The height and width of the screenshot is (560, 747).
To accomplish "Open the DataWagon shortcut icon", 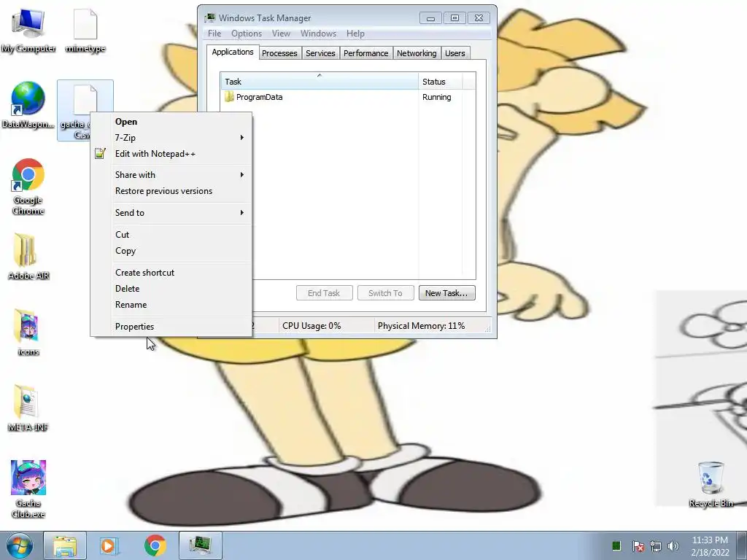I will [x=28, y=106].
